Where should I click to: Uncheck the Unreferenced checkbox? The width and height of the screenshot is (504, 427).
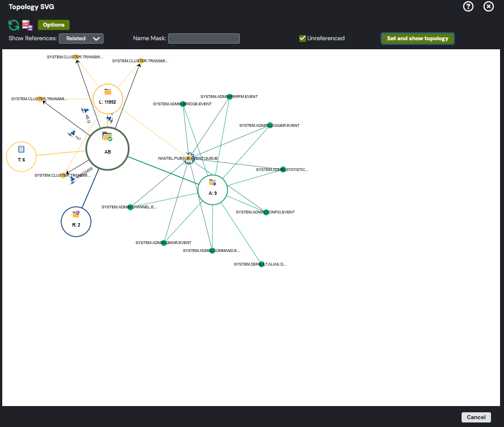302,39
